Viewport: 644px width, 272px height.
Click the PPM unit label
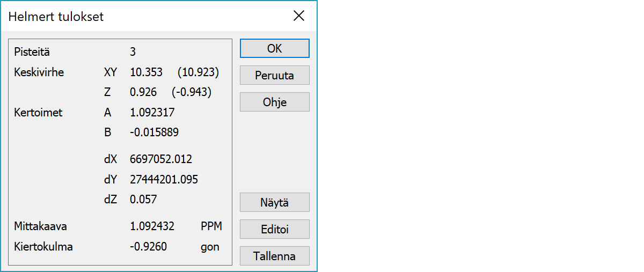tap(211, 227)
